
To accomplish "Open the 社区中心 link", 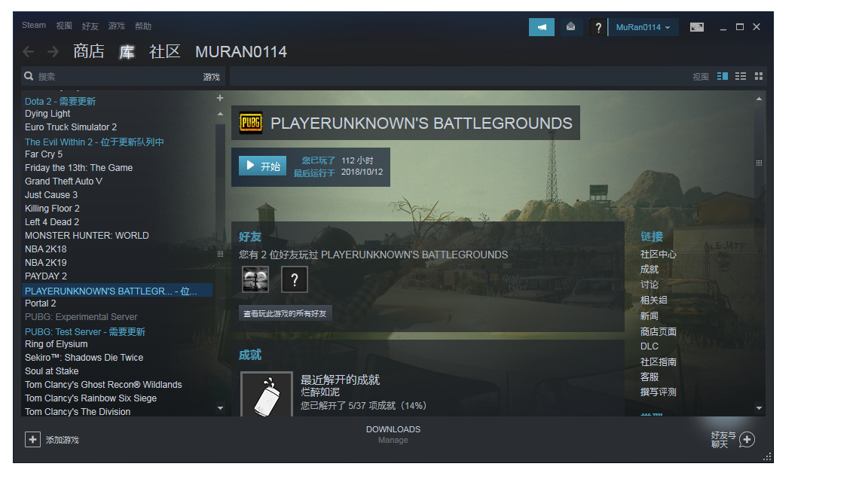I will click(x=659, y=255).
